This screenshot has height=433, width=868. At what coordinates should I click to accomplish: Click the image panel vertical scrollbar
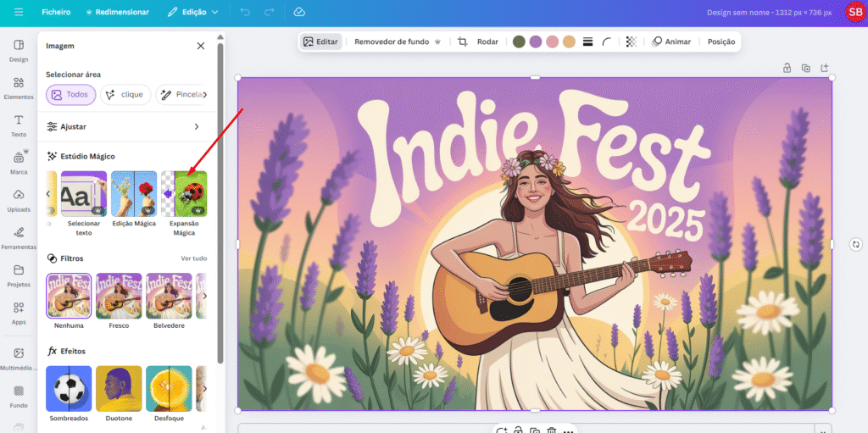[220, 203]
